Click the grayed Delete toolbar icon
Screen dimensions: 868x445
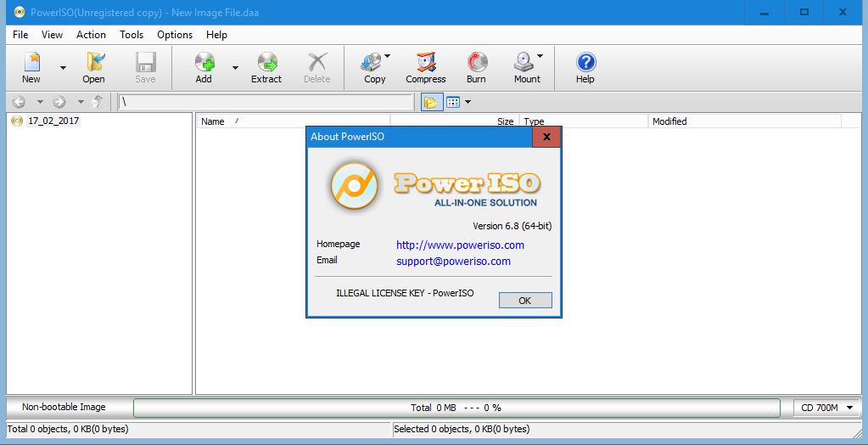click(317, 67)
